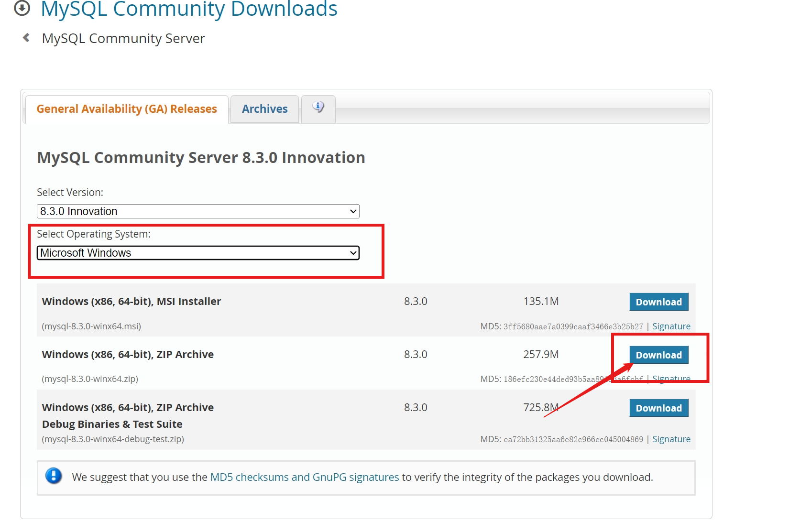Click the MySQL Community Server breadcrumb text
Viewport: 789px width, 532px height.
point(123,38)
